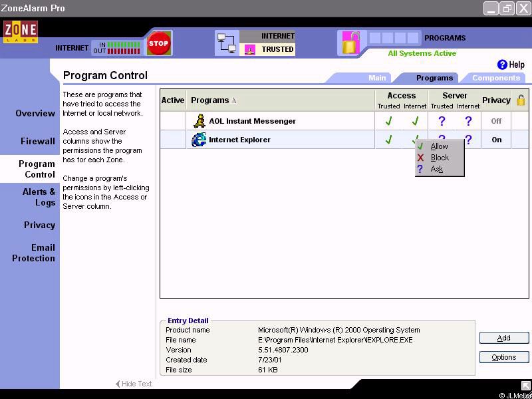Change Internet Explorer Trusted access permission
This screenshot has width=532, height=399.
click(x=388, y=140)
